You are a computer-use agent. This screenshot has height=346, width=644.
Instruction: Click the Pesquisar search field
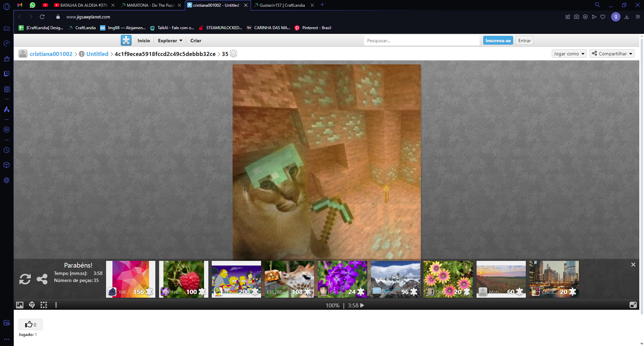point(422,41)
